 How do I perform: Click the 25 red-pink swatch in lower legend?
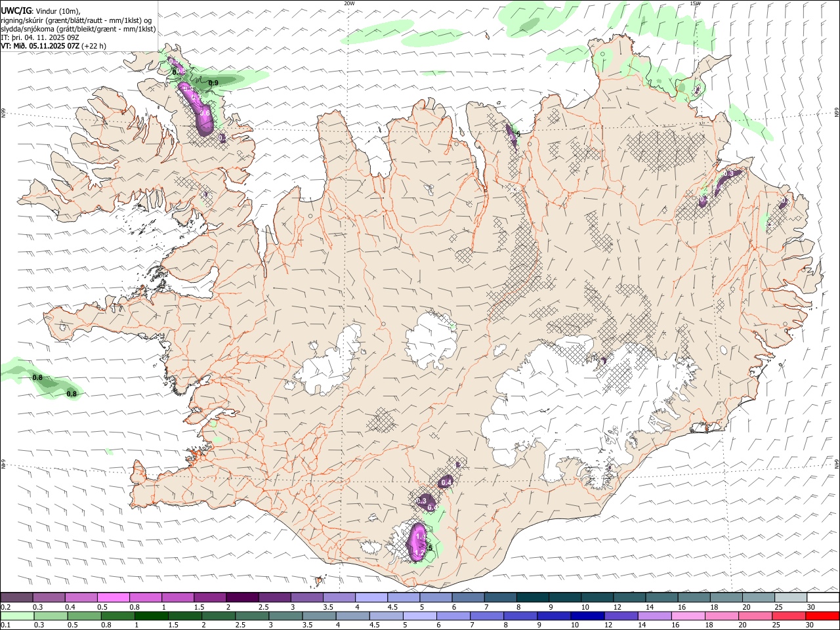click(x=789, y=616)
